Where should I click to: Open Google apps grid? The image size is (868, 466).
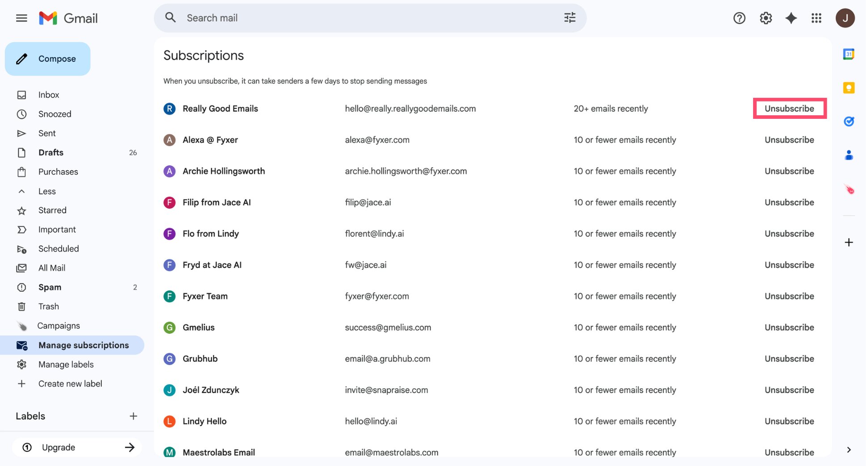tap(817, 18)
